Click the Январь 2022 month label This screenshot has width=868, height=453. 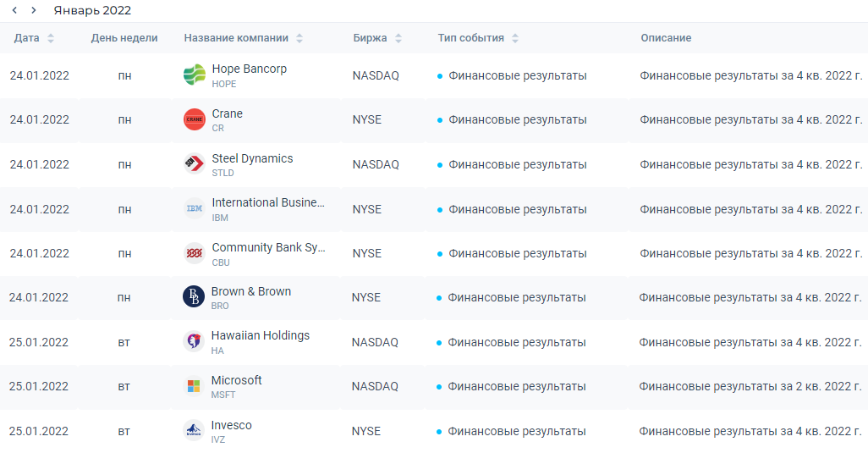92,10
